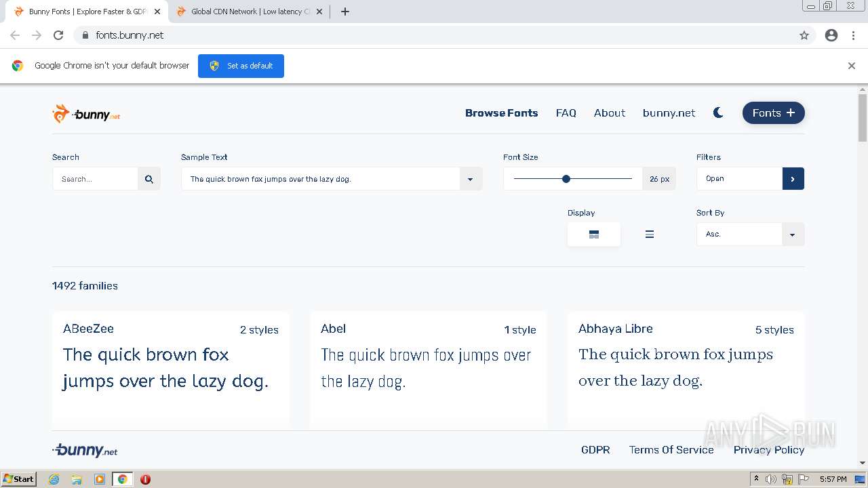Click the 1492 families count text
The height and width of the screenshot is (488, 868).
(85, 286)
